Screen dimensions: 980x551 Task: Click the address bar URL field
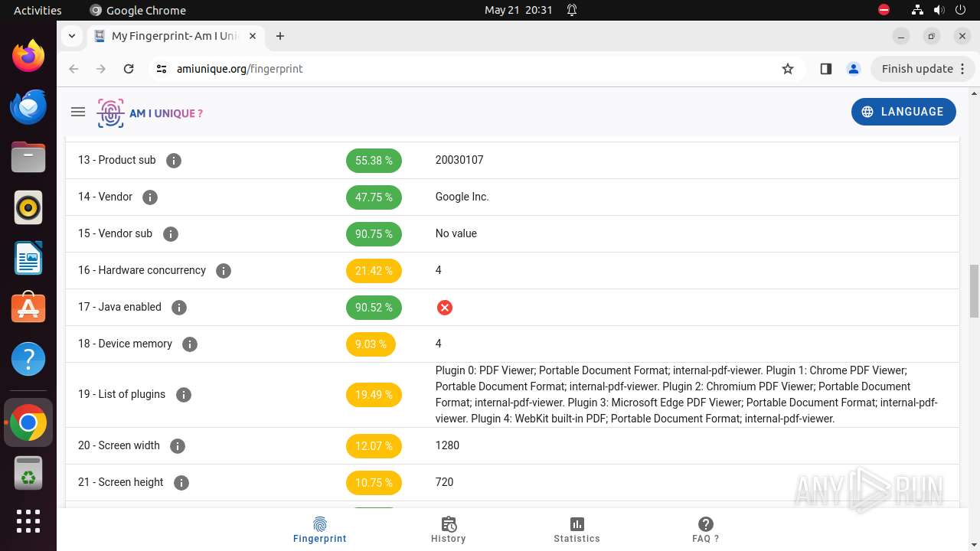coord(459,69)
